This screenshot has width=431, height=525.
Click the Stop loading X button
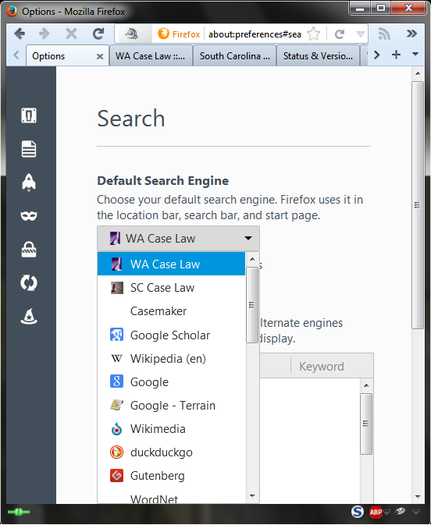[x=71, y=34]
